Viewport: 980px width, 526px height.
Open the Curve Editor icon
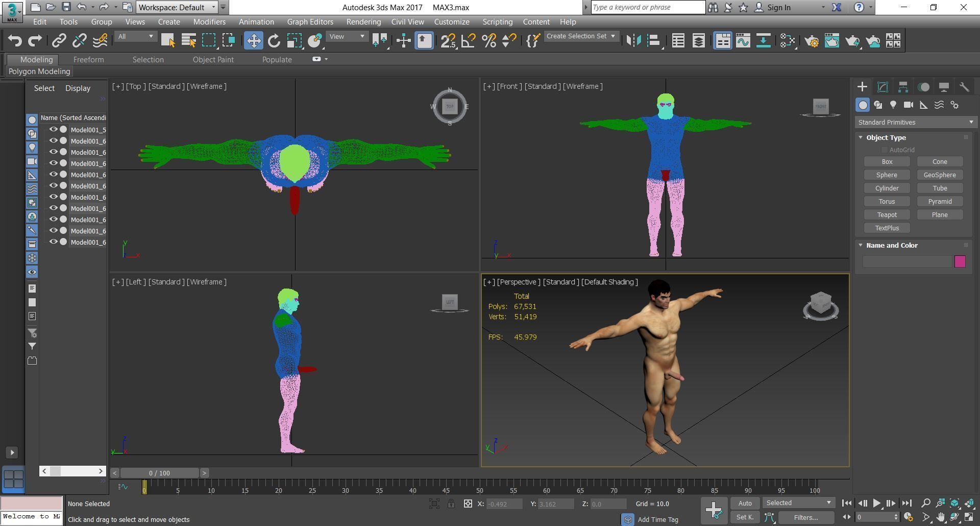pyautogui.click(x=743, y=41)
